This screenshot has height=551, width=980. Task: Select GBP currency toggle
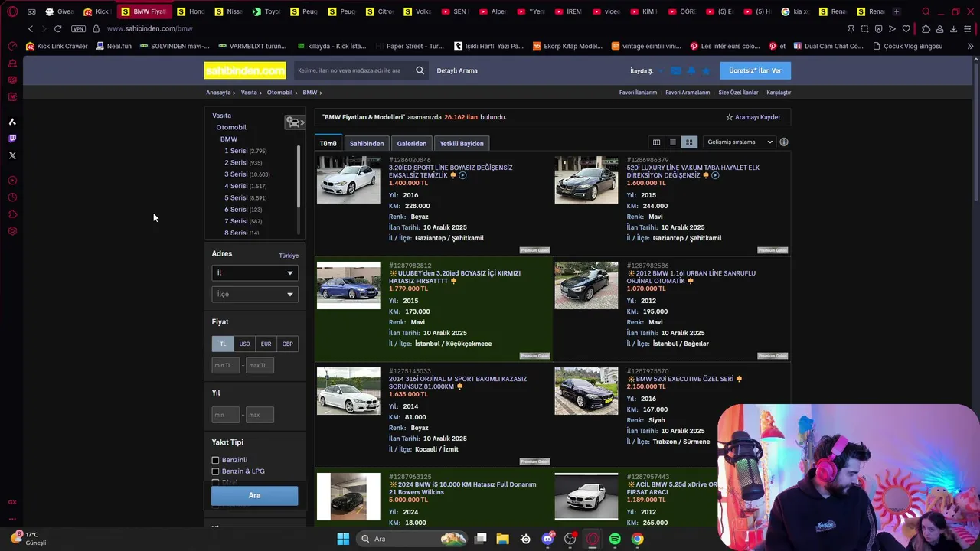pos(287,344)
